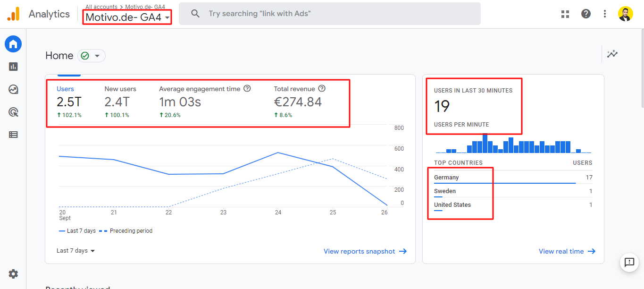The image size is (644, 289).
Task: Open the three-dot more options menu
Action: point(605,14)
